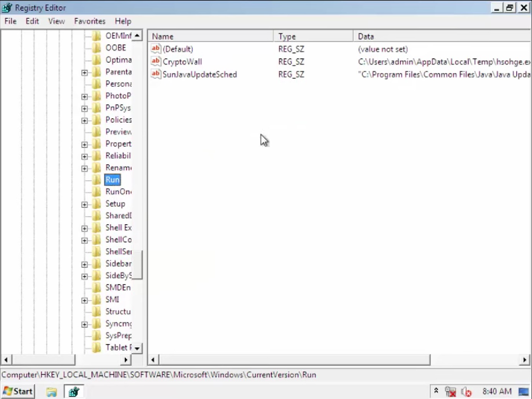Screen dimensions: 532x399
Task: Show hidden system tray icons
Action: 436,391
